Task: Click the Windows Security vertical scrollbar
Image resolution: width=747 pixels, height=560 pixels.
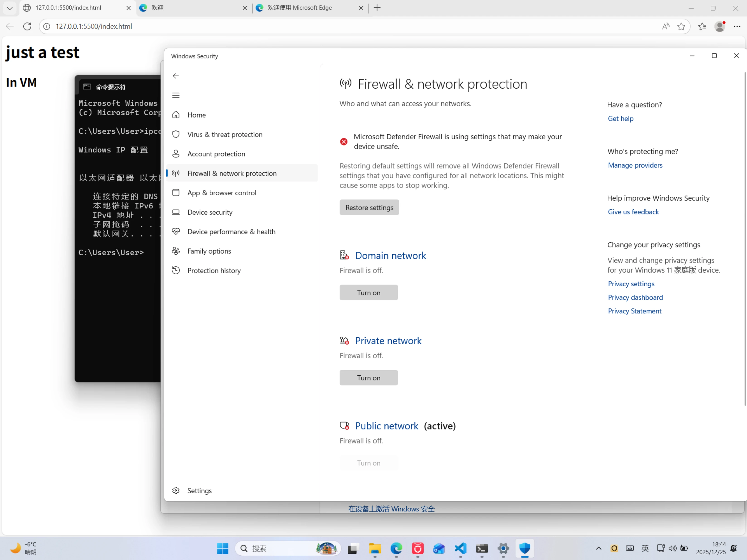Action: coord(745,236)
